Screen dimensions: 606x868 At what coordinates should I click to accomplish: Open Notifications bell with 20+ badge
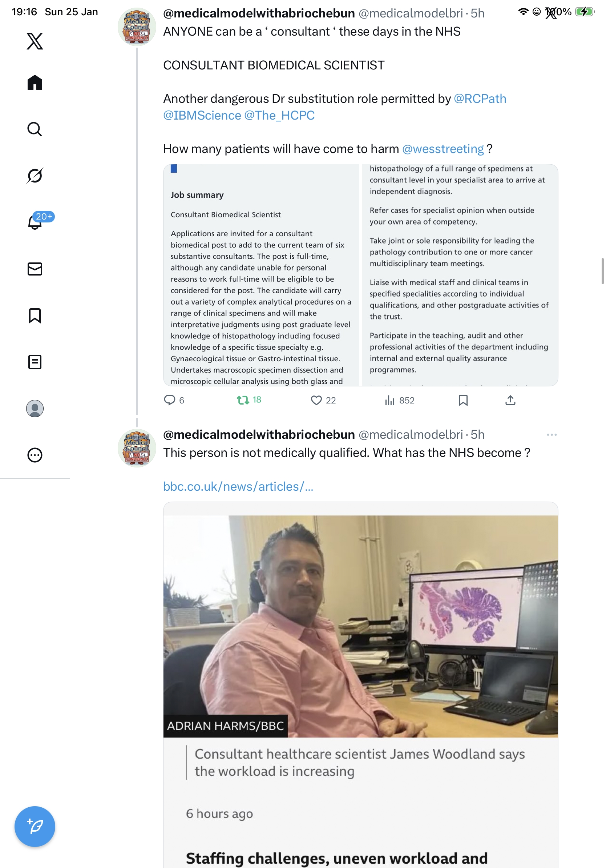point(35,222)
